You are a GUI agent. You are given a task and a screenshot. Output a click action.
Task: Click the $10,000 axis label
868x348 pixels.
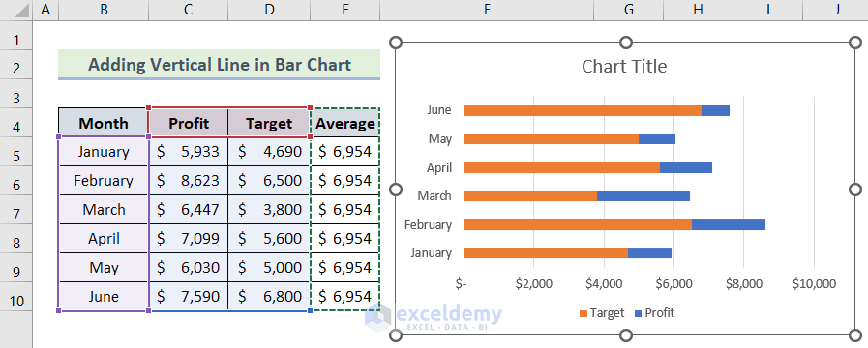click(x=814, y=284)
